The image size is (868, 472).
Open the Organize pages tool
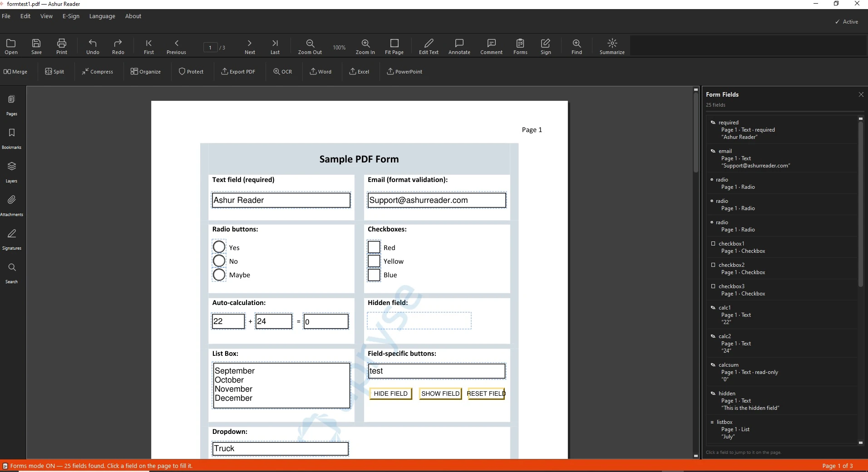pos(146,72)
